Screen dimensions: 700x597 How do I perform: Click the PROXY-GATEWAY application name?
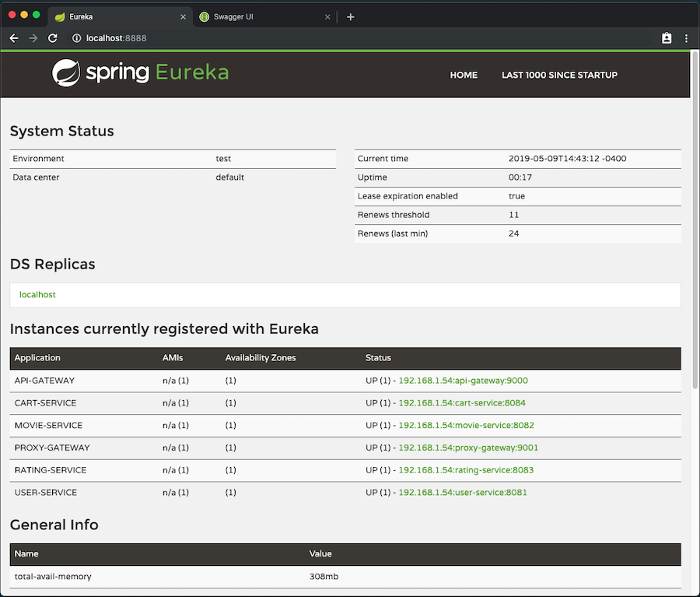(52, 448)
